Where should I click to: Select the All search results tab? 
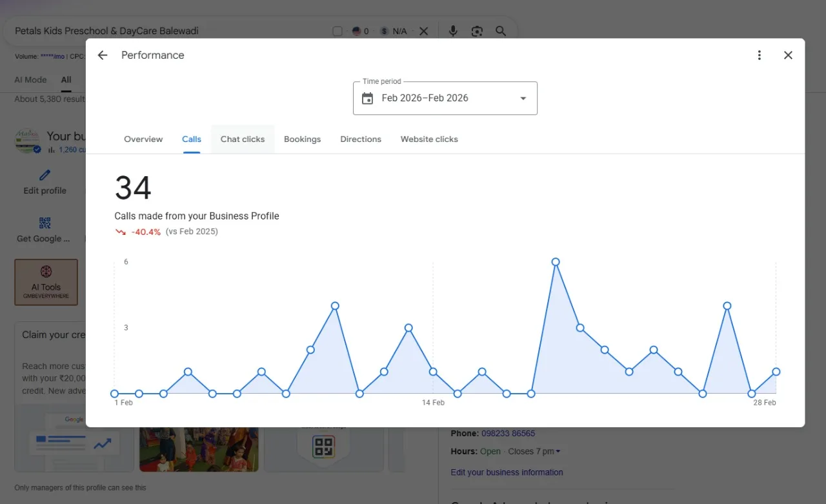[x=66, y=80]
